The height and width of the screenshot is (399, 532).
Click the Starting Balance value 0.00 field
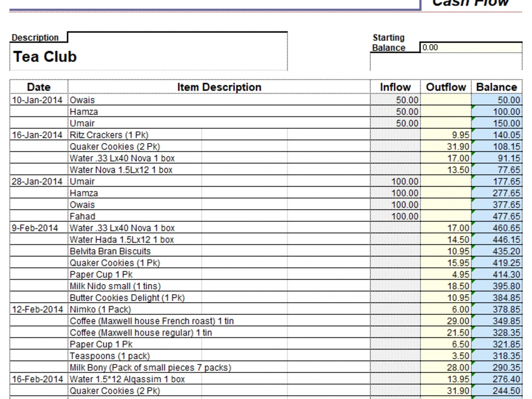471,47
